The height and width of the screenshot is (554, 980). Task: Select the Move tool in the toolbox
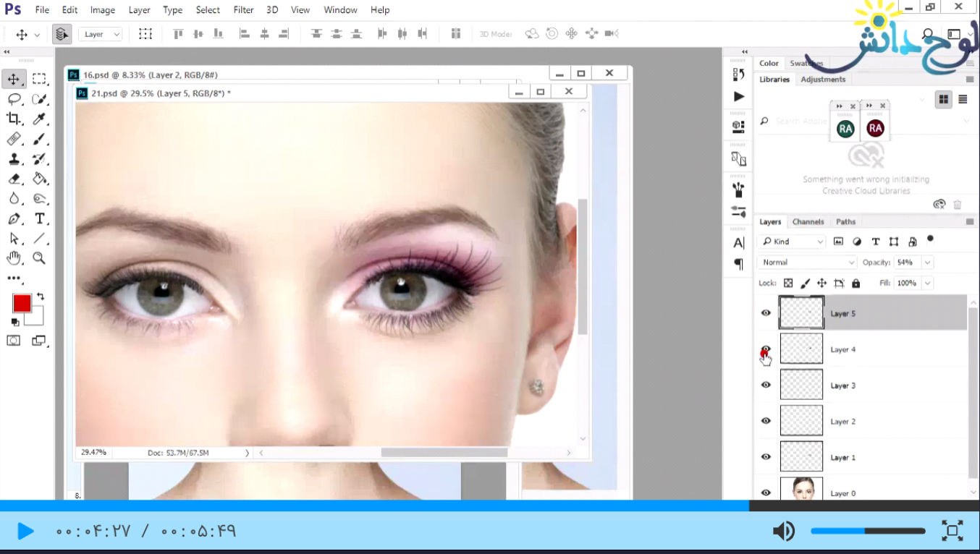point(14,79)
